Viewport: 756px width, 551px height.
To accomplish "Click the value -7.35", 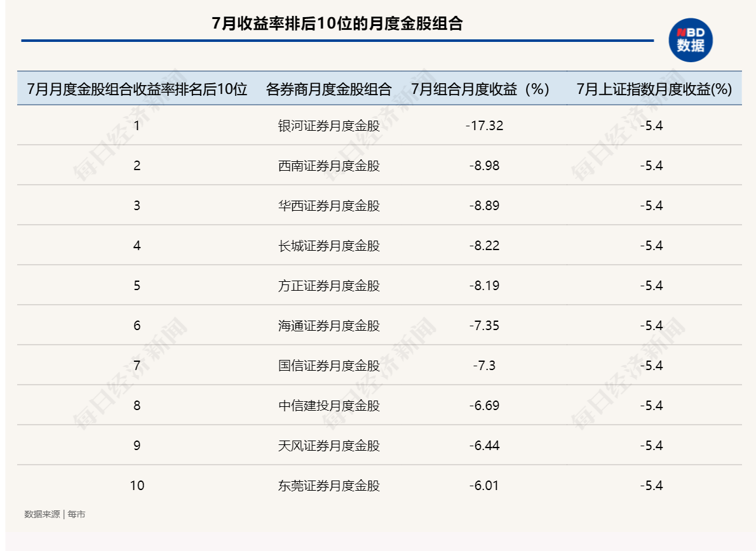I will [x=485, y=326].
